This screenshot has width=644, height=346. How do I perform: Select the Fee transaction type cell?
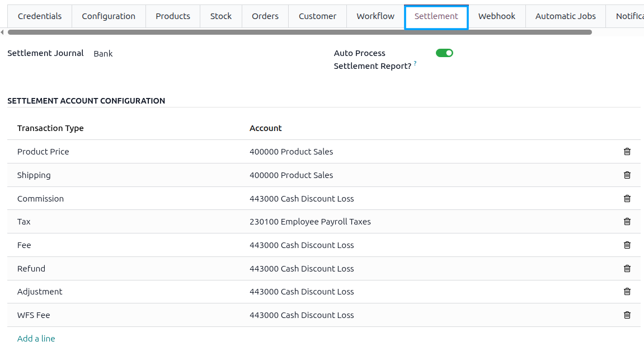click(24, 245)
